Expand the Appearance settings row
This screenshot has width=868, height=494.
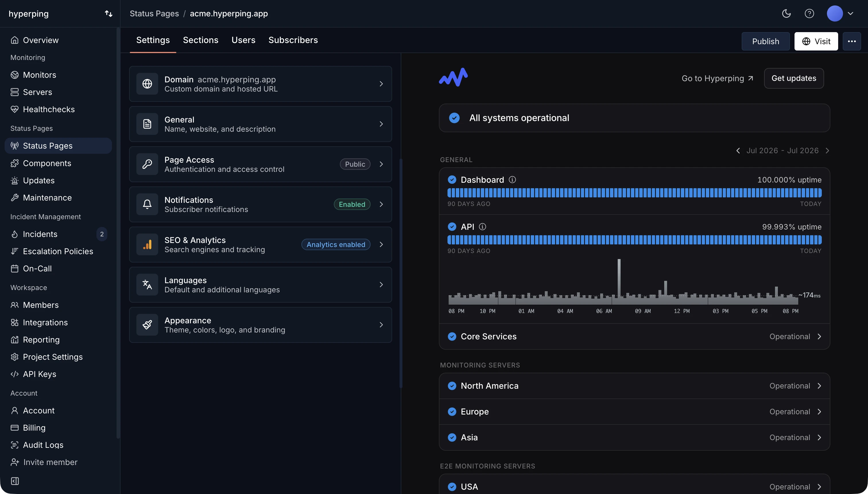(x=260, y=325)
